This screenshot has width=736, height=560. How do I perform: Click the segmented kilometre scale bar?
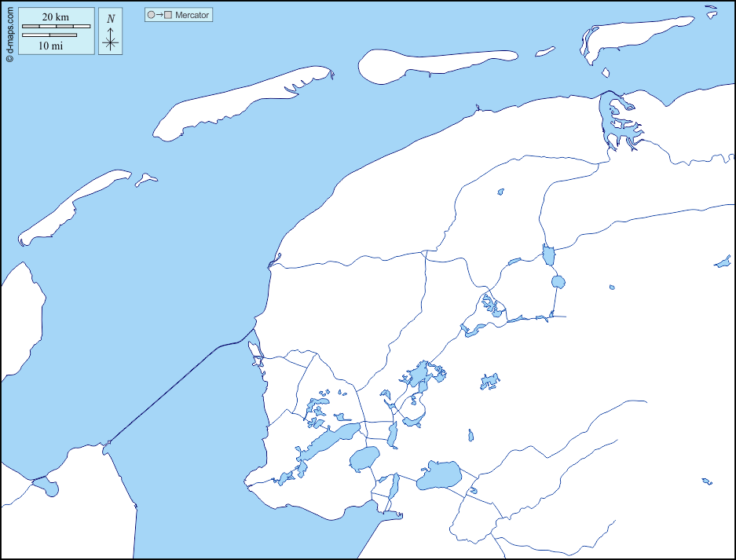point(56,27)
